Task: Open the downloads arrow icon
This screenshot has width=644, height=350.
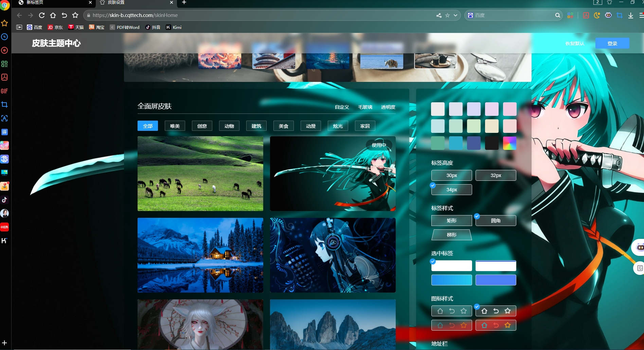Action: [x=630, y=15]
